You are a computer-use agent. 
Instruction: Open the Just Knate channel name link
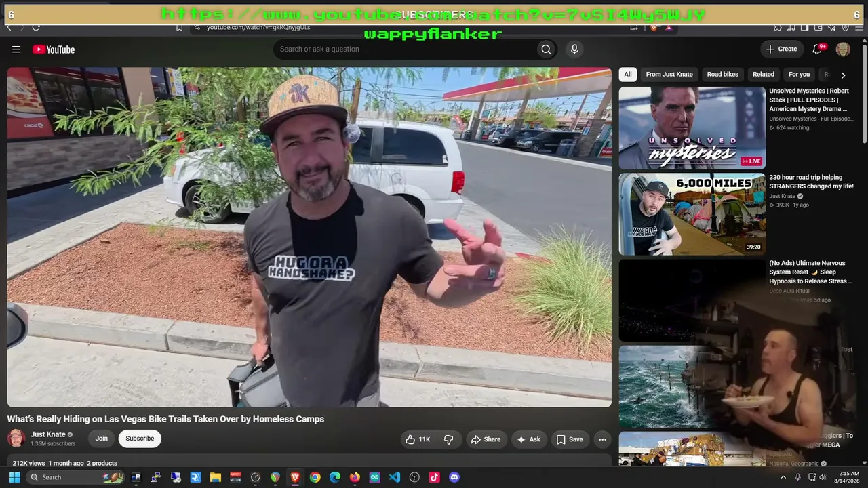(x=48, y=434)
